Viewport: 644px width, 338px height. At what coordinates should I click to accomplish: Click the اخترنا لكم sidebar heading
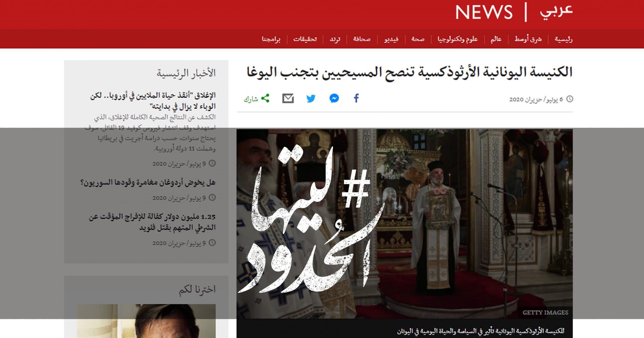pyautogui.click(x=197, y=289)
